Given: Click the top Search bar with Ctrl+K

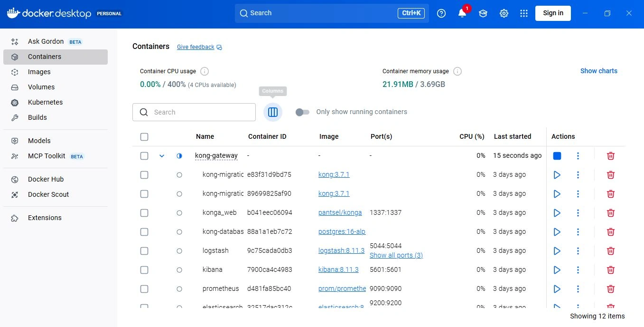Looking at the screenshot, I should click(332, 13).
